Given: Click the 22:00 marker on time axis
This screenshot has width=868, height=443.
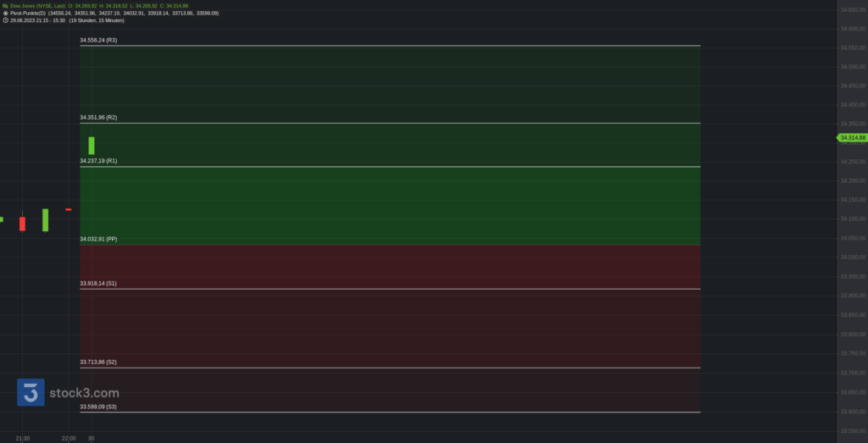Looking at the screenshot, I should pos(69,439).
